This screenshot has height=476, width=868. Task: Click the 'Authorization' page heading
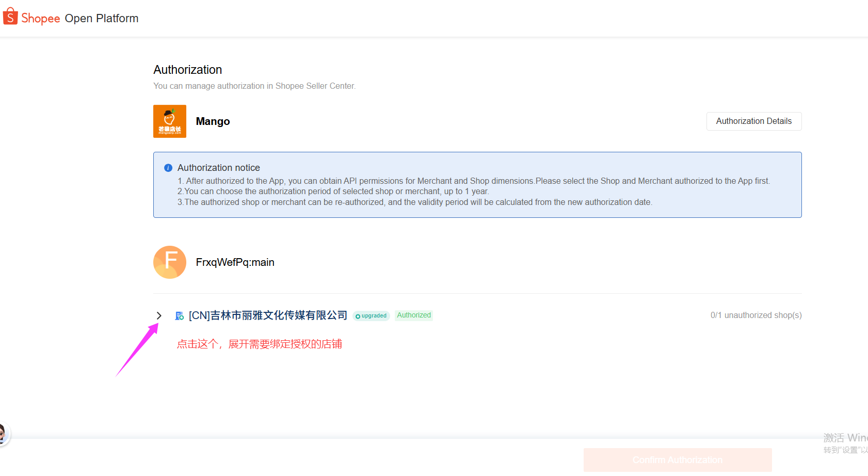[x=188, y=70]
